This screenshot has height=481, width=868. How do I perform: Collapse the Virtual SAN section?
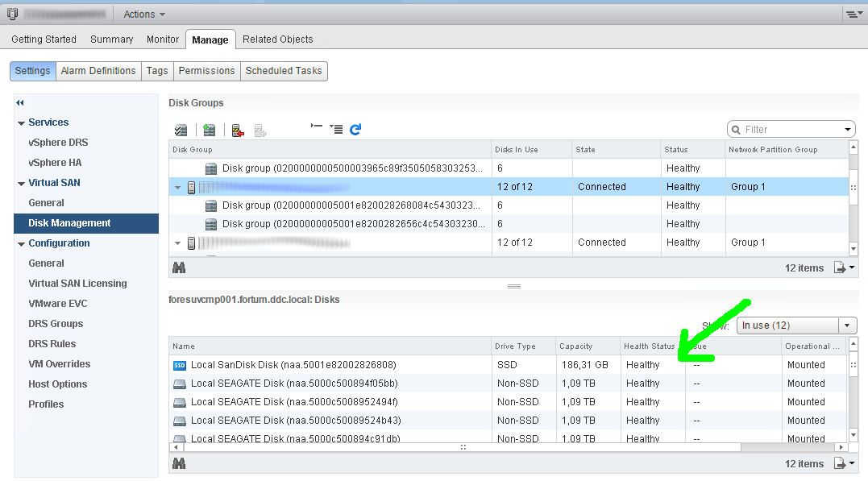tap(21, 183)
